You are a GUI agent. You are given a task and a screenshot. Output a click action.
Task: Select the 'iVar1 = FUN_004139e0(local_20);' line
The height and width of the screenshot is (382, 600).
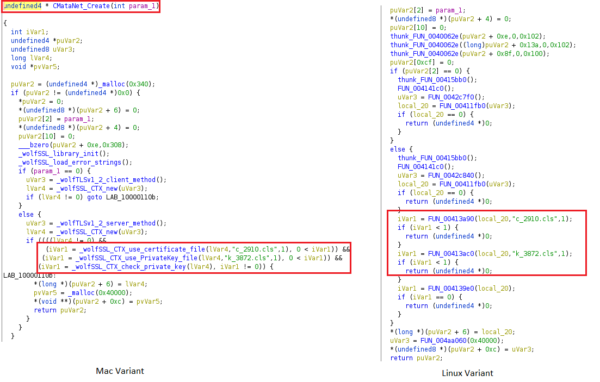coord(456,289)
